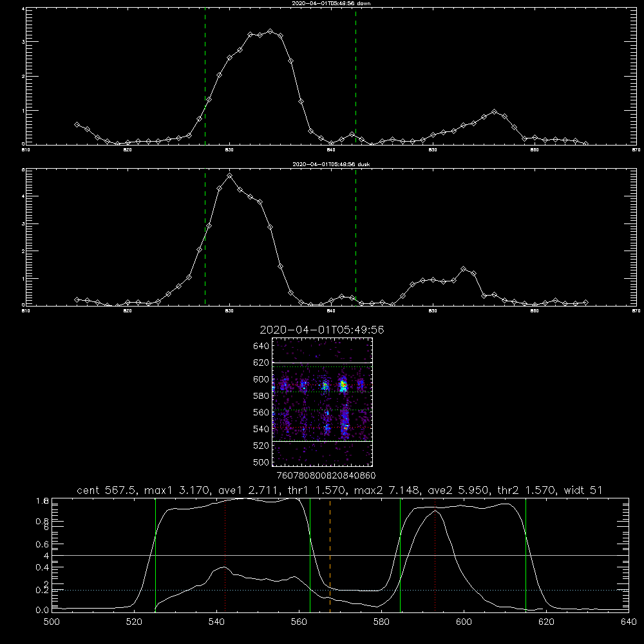Image resolution: width=644 pixels, height=644 pixels.
Task: Click the '540' label on bottom plot x-axis
Action: pyautogui.click(x=216, y=622)
